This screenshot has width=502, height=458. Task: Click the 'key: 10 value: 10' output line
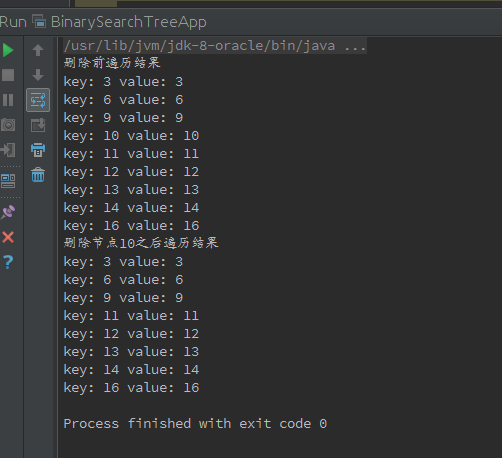pyautogui.click(x=131, y=136)
